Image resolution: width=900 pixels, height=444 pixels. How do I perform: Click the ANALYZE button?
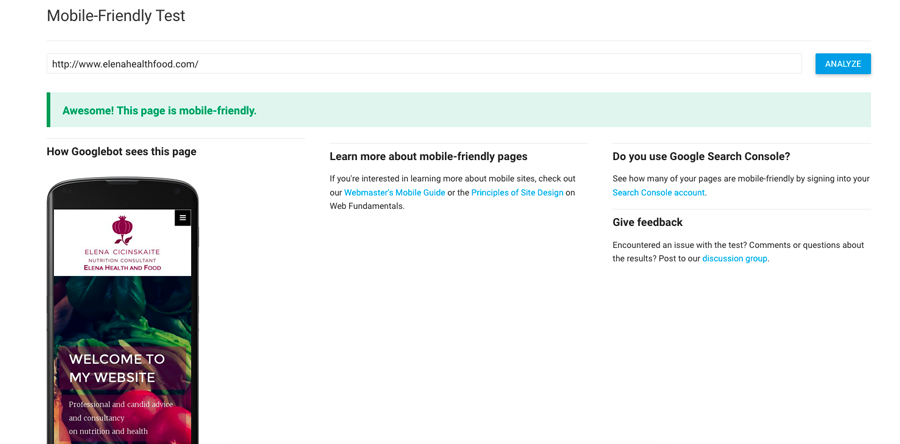point(843,64)
